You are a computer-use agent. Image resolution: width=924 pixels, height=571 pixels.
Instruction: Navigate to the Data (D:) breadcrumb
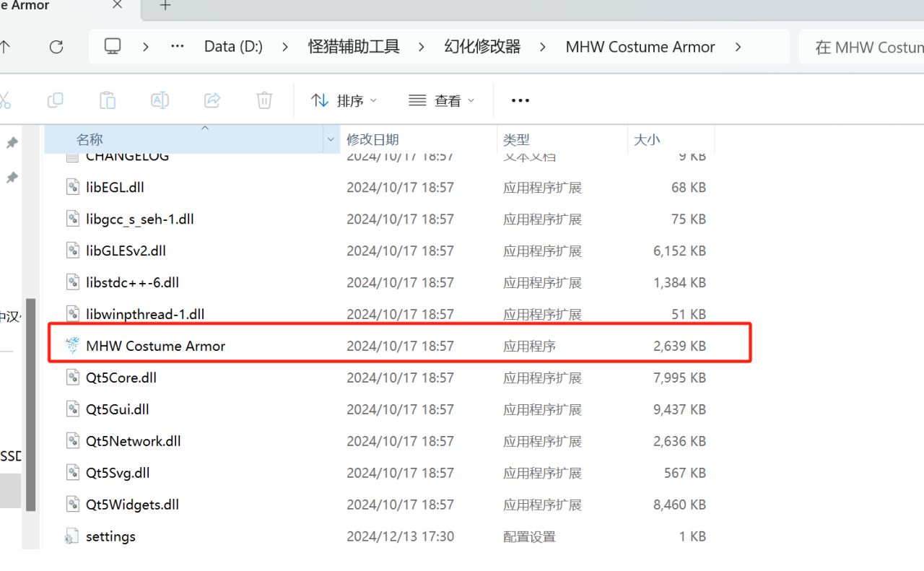[233, 47]
